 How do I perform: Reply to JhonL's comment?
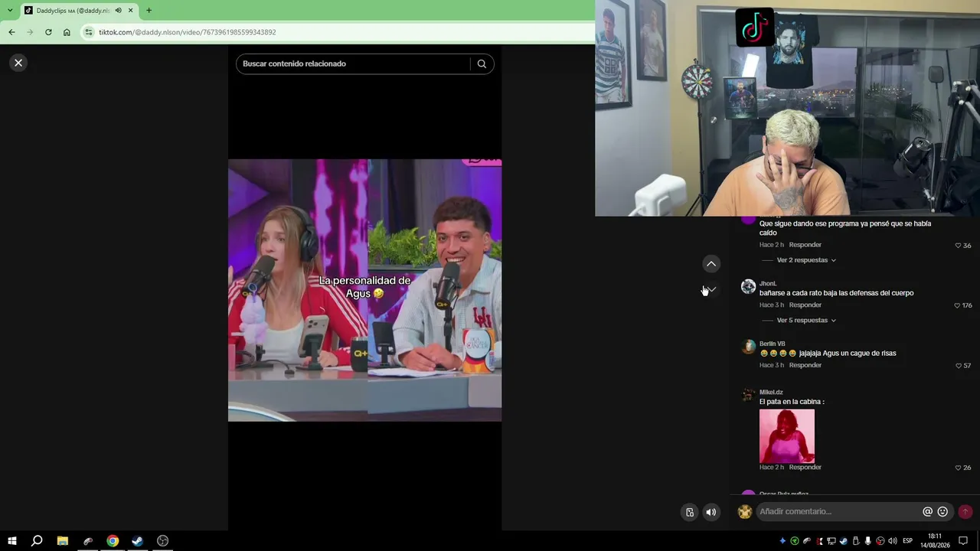(x=805, y=305)
